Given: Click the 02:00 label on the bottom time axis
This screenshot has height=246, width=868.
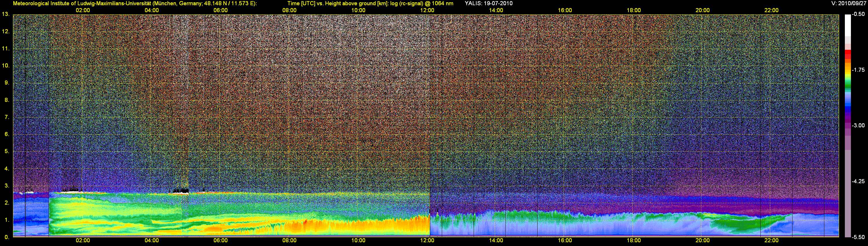Looking at the screenshot, I should coord(82,241).
